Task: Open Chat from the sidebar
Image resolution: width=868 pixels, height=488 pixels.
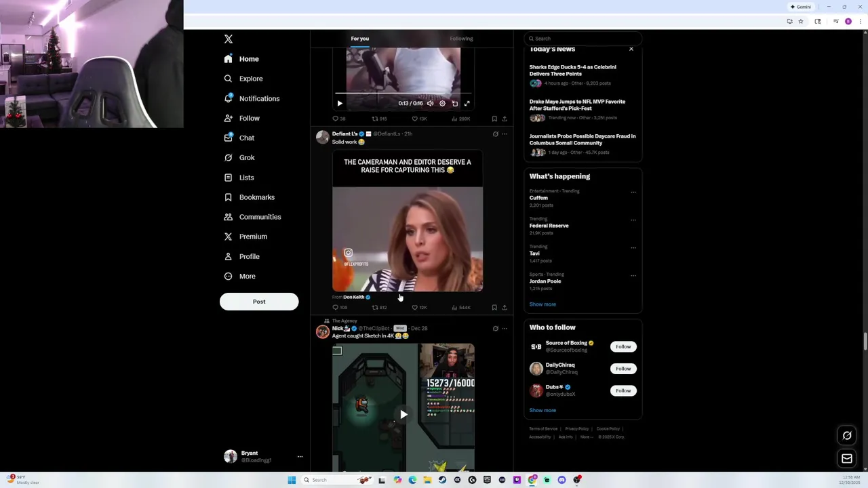Action: coord(239,138)
